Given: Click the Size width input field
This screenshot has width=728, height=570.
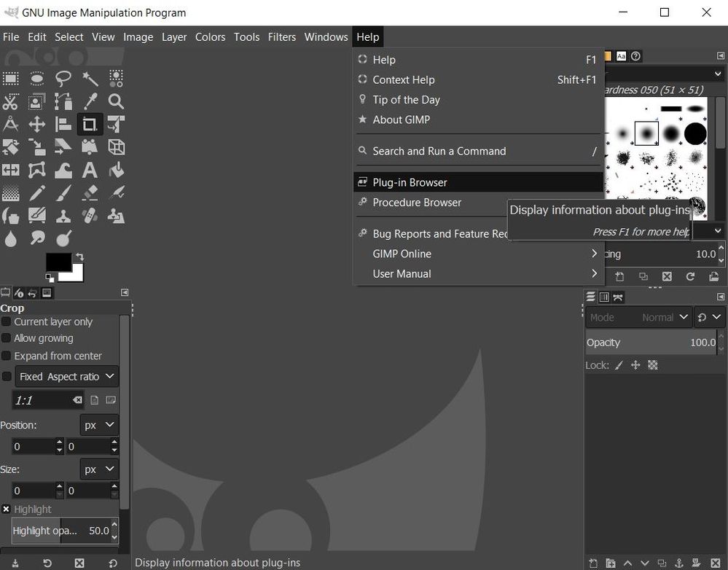Looking at the screenshot, I should (34, 491).
